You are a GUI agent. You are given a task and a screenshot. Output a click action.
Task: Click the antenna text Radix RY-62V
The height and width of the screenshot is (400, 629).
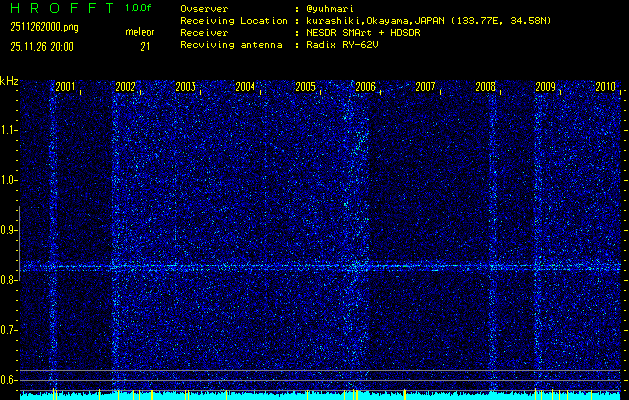point(342,45)
